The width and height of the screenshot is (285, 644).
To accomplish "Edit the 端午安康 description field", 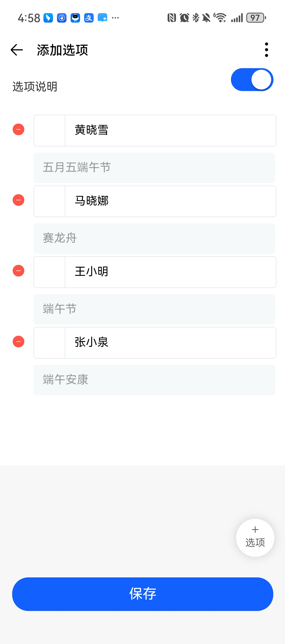I will pyautogui.click(x=154, y=380).
